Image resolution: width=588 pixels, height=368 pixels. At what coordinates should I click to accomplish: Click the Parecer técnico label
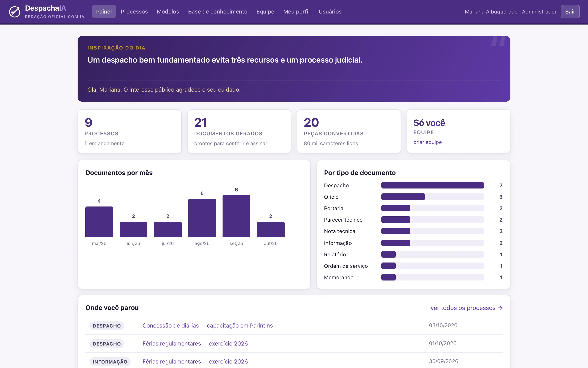pyautogui.click(x=343, y=220)
